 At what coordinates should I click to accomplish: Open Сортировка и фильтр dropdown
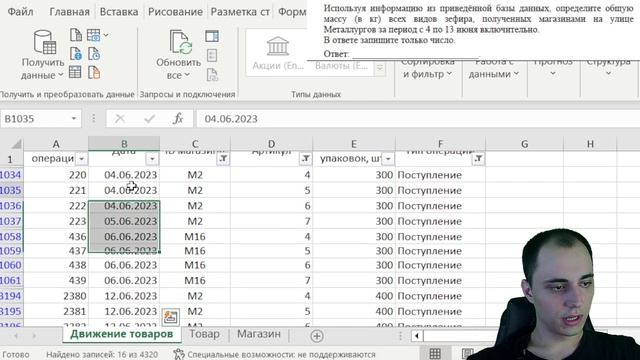(x=427, y=69)
